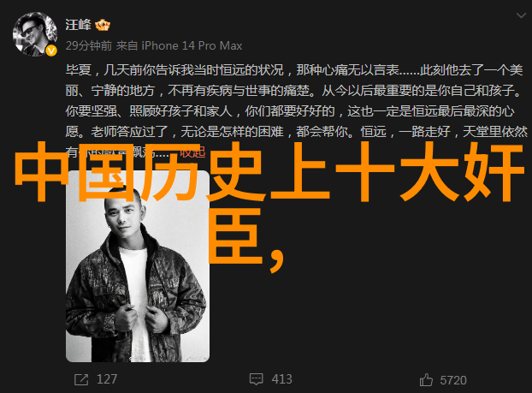Click the like count 5720
Viewport: 532px width, 393px height.
[453, 380]
